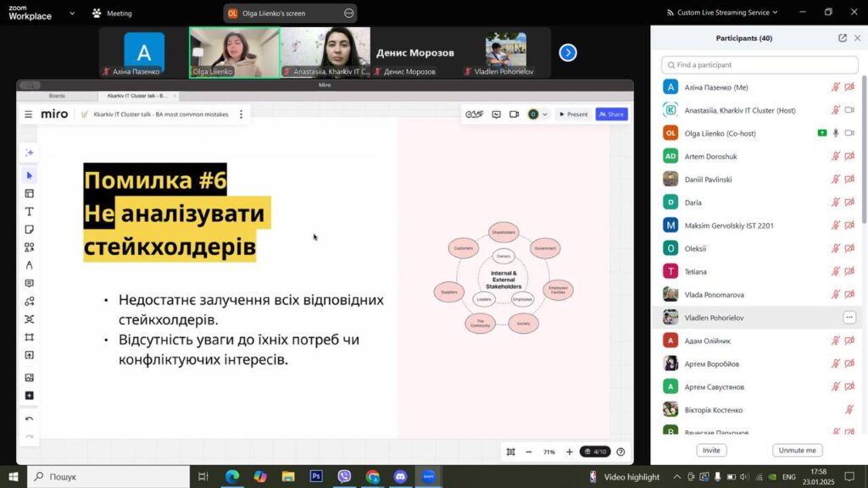Viewport: 868px width, 488px height.
Task: Click the fit-to-screen map icon
Action: [x=511, y=452]
